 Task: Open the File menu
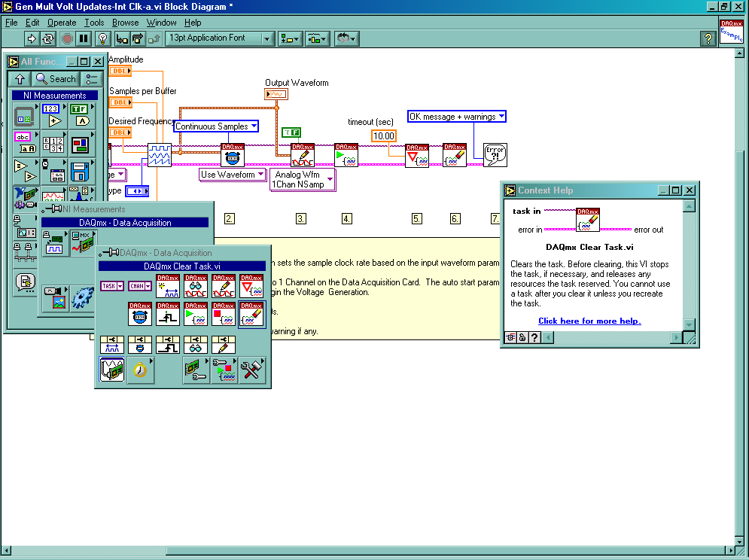11,23
